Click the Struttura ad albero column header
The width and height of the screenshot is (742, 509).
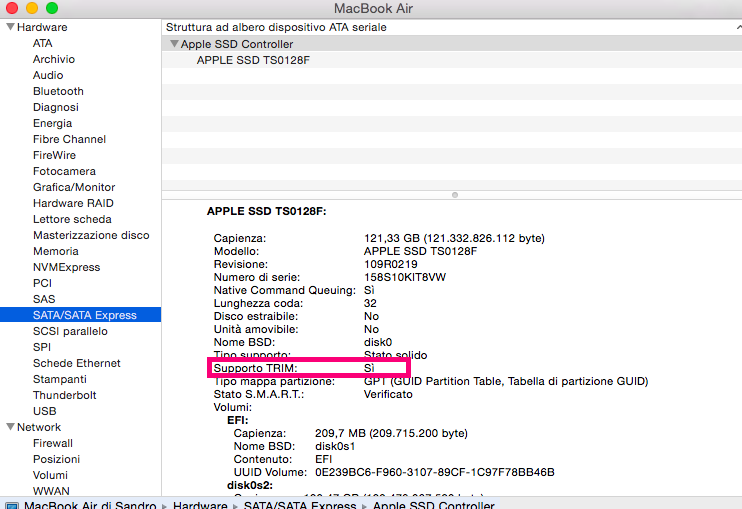click(276, 27)
